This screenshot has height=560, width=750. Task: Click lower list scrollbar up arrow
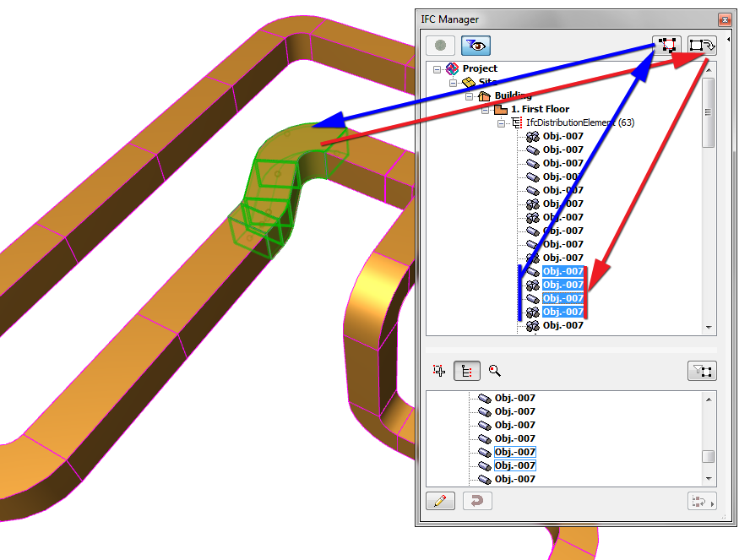click(709, 400)
